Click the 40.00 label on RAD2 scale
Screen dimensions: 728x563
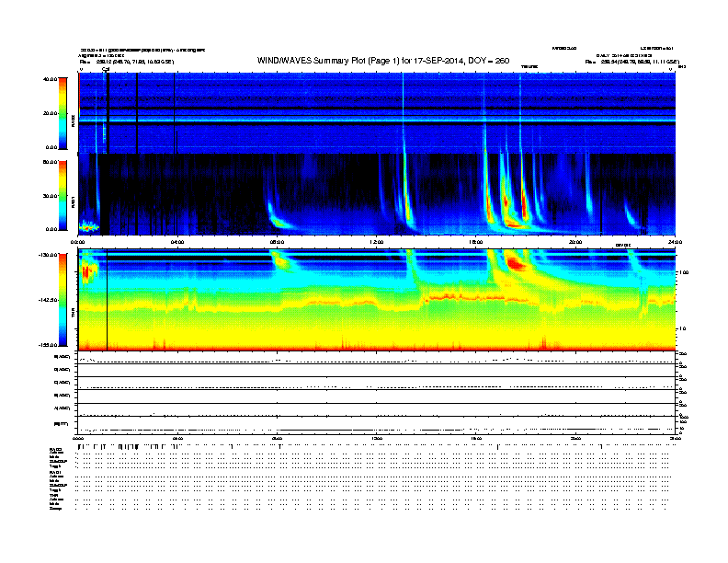51,79
